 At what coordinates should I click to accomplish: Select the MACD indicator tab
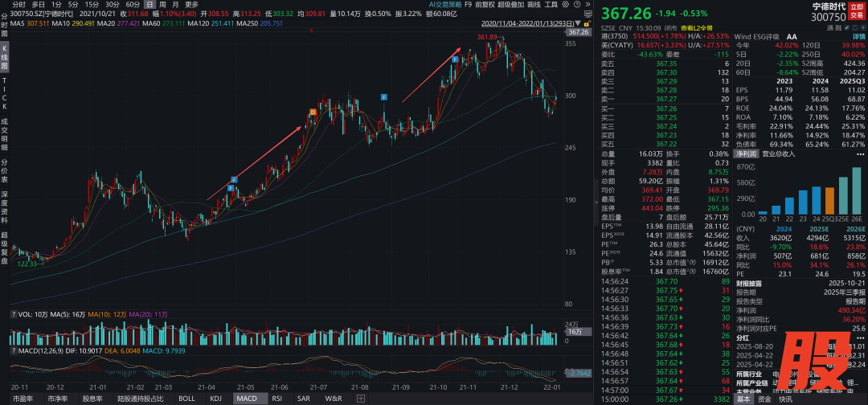[246, 399]
